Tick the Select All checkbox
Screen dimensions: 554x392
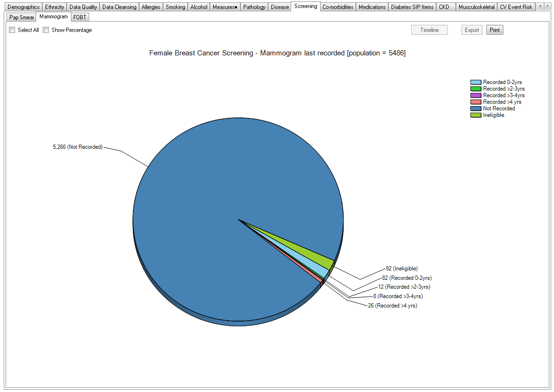click(12, 30)
